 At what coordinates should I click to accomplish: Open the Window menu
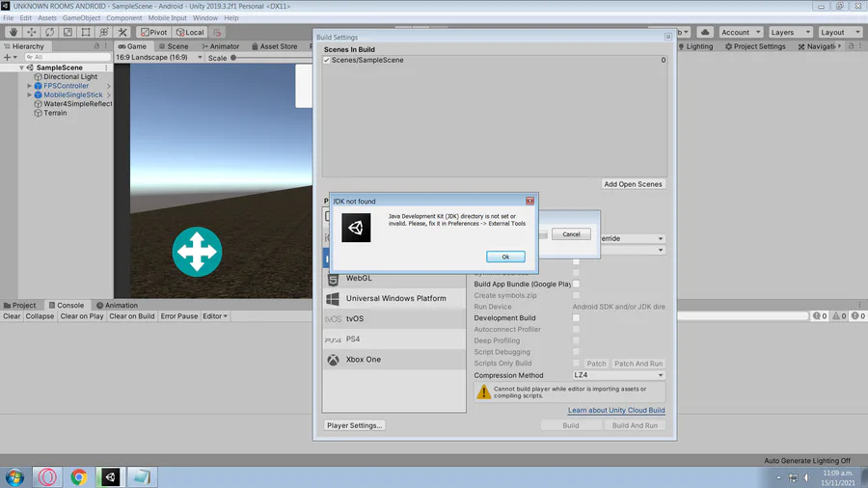(204, 17)
